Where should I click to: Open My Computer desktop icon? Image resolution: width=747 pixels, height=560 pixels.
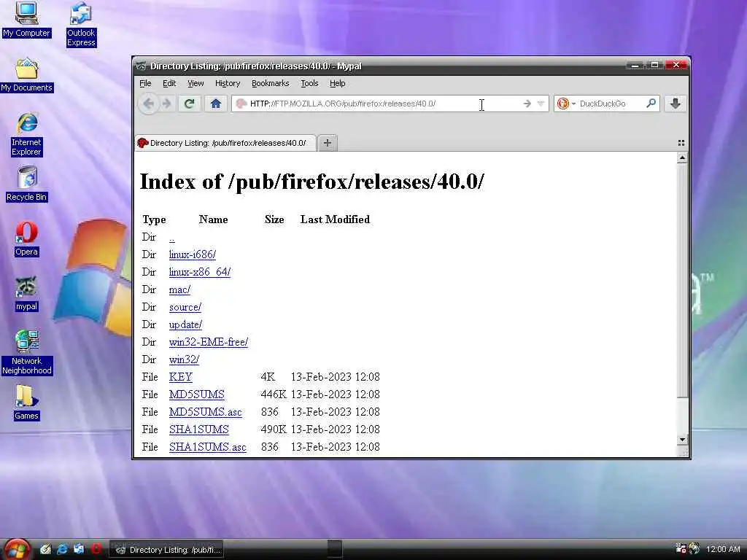pos(26,20)
